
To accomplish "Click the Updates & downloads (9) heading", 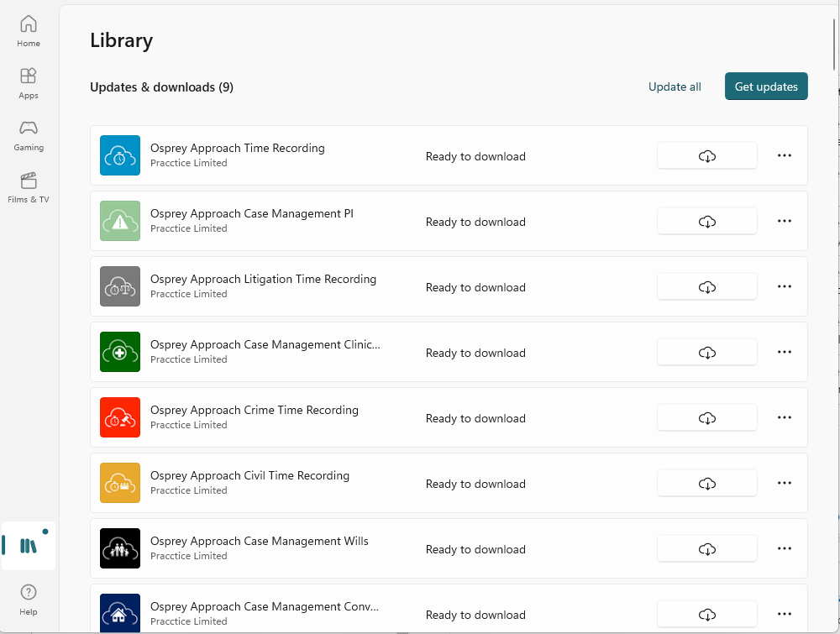I will click(162, 87).
